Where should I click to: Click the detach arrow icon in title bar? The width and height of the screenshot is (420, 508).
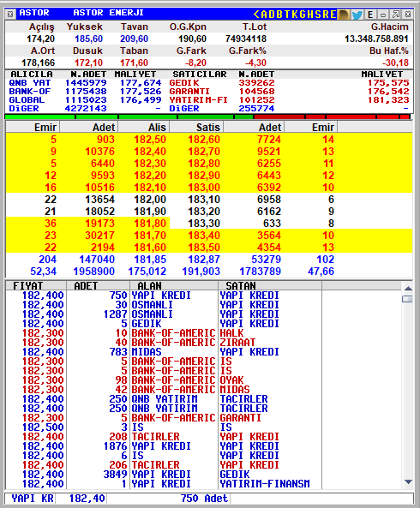click(396, 15)
